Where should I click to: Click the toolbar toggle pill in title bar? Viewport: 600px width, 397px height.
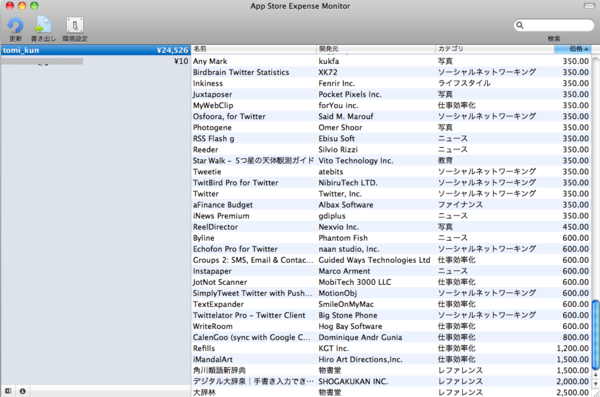tap(589, 5)
